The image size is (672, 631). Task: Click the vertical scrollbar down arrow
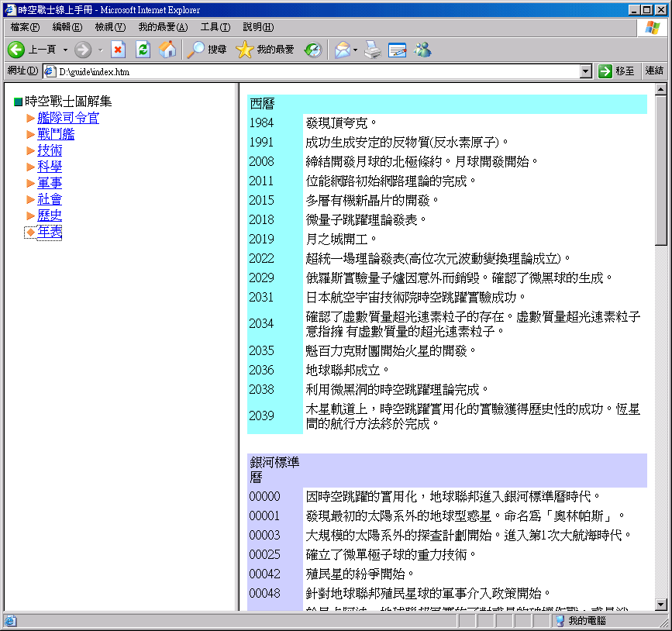(661, 605)
